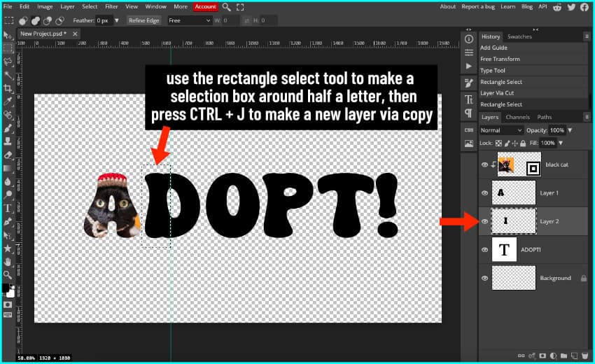Image resolution: width=595 pixels, height=364 pixels.
Task: Toggle Quick Mask mode icon
Action: pos(8,304)
